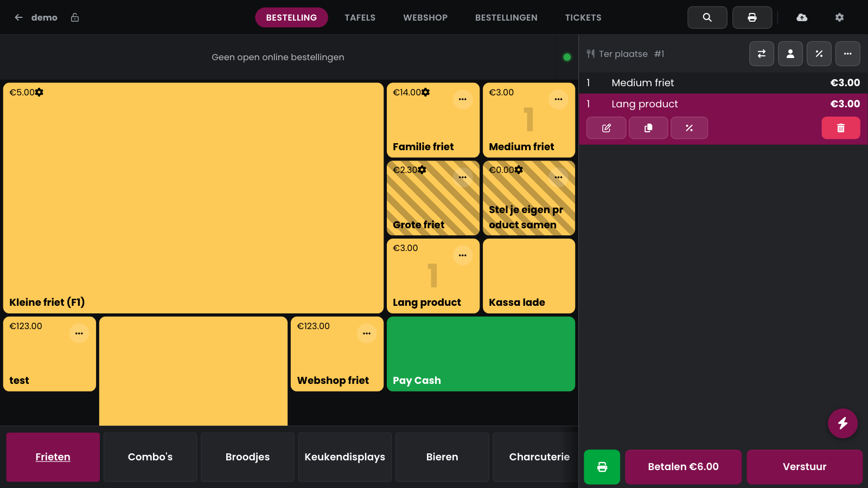Open settings with the gear icon
Image resolution: width=868 pixels, height=488 pixels.
839,17
